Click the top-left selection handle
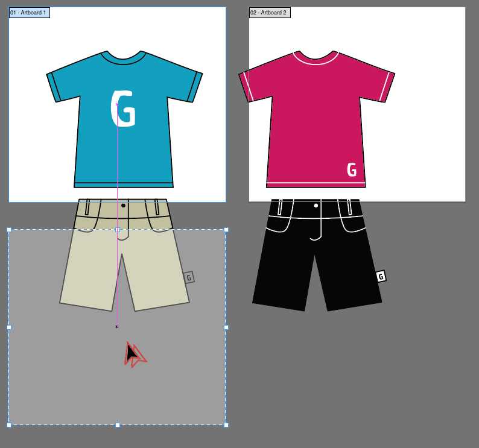The image size is (479, 448). click(x=9, y=230)
